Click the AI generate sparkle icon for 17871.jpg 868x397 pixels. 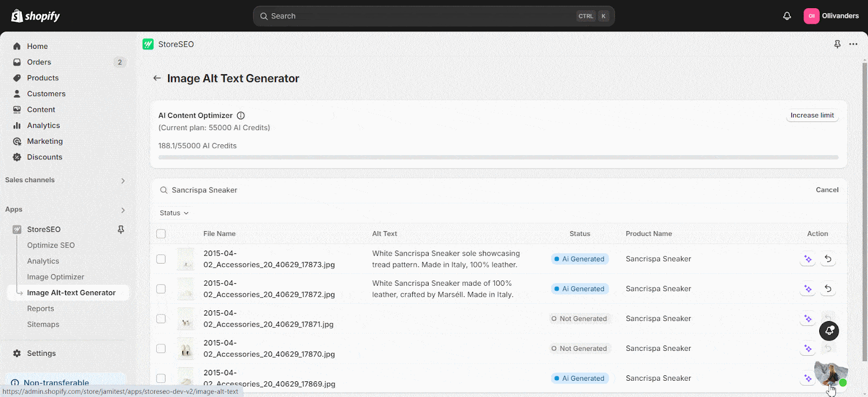point(808,319)
